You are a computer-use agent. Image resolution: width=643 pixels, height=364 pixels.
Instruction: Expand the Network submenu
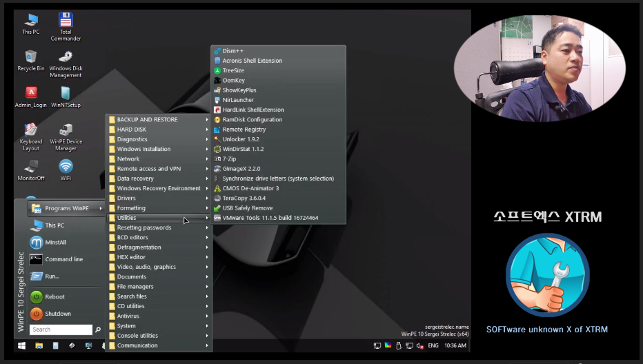[159, 159]
